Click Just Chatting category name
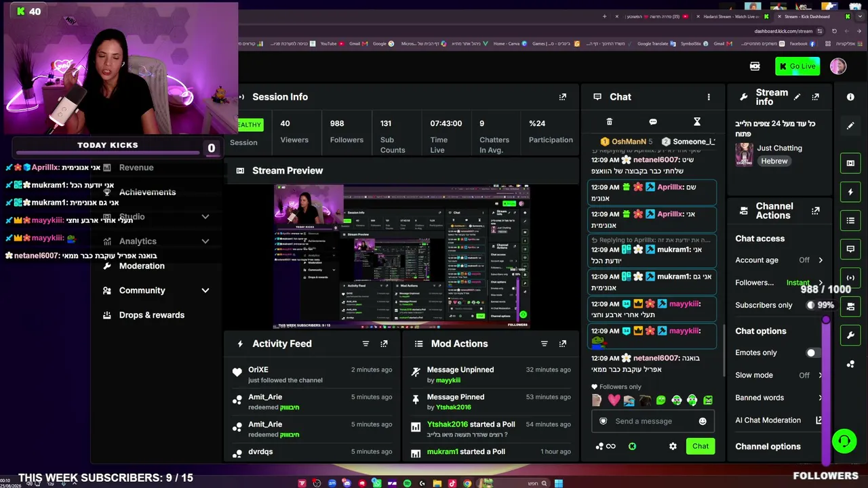 [779, 148]
